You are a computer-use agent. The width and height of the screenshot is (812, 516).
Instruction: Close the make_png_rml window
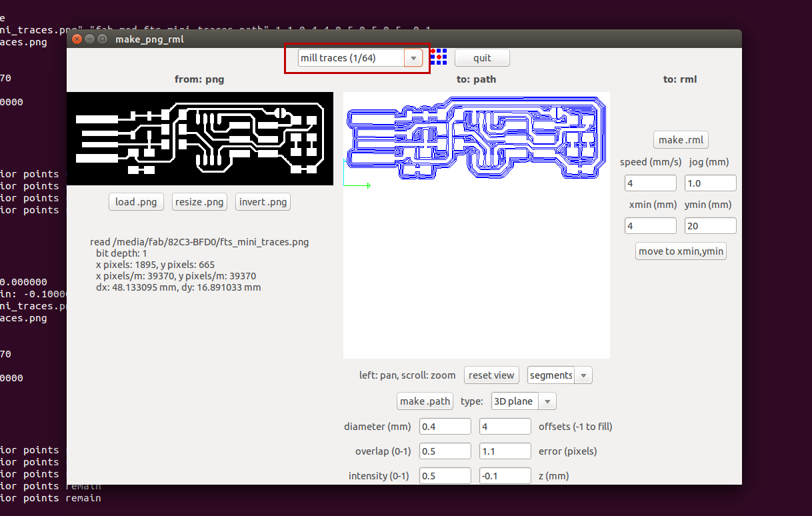pyautogui.click(x=77, y=39)
